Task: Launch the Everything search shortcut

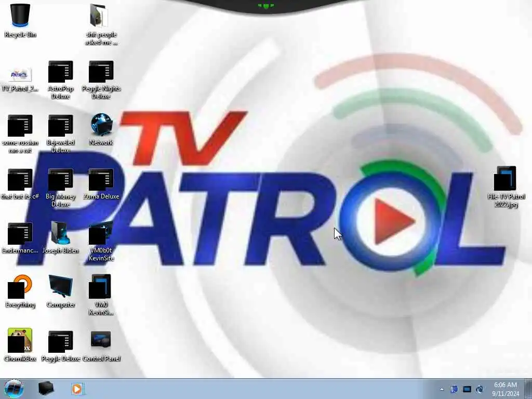Action: click(20, 291)
